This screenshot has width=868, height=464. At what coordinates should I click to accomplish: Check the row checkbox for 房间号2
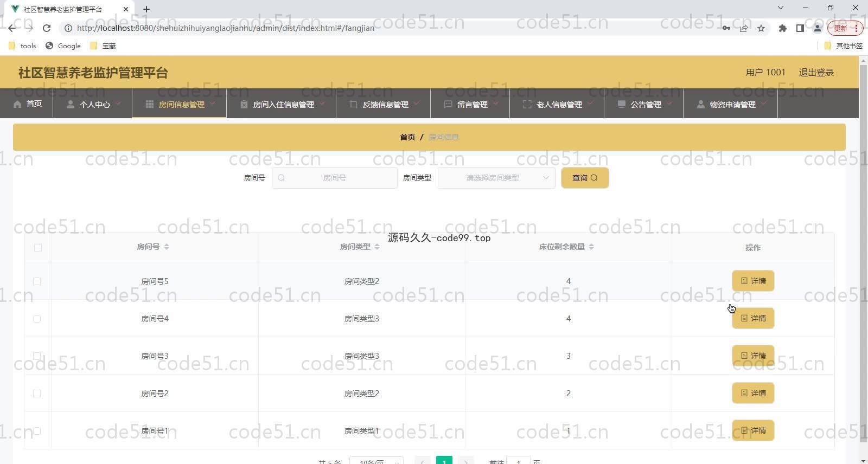click(37, 394)
